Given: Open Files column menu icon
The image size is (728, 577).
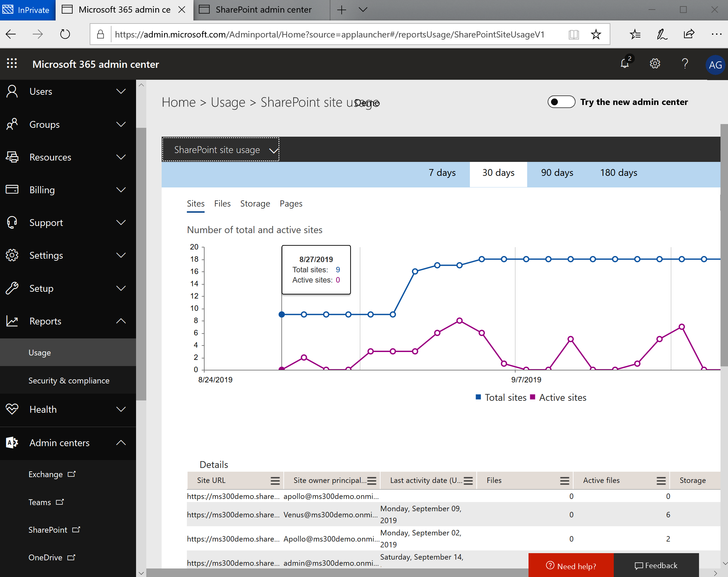Looking at the screenshot, I should pyautogui.click(x=565, y=481).
